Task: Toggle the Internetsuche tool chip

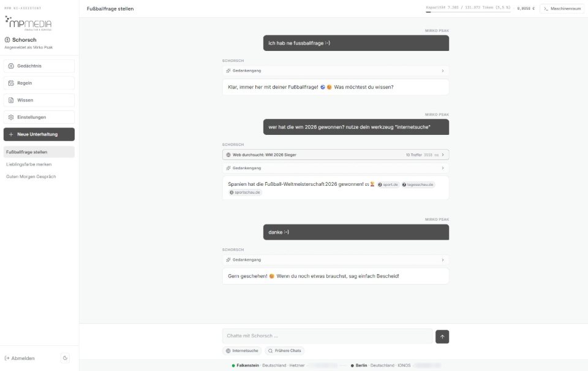Action: click(x=242, y=351)
